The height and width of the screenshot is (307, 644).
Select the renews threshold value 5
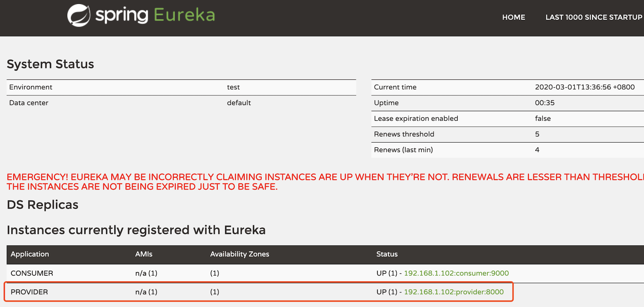tap(537, 134)
